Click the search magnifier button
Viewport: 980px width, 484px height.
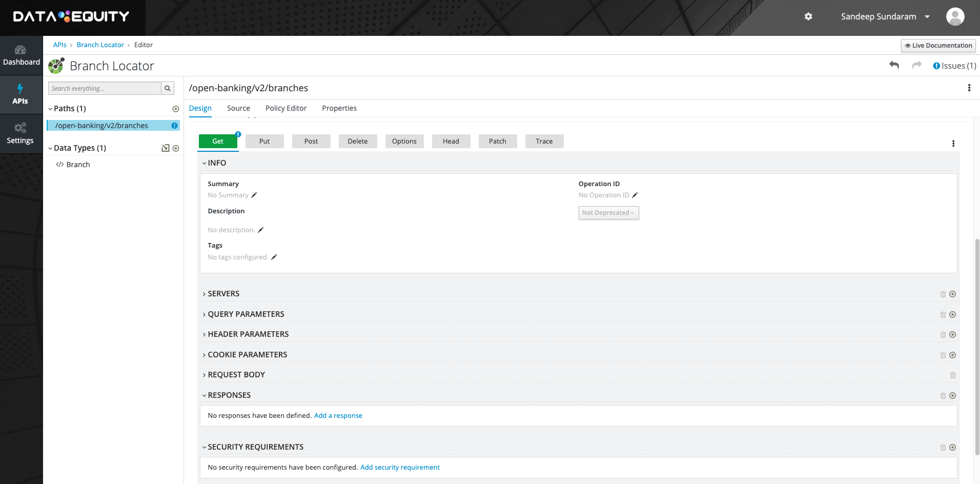click(168, 88)
